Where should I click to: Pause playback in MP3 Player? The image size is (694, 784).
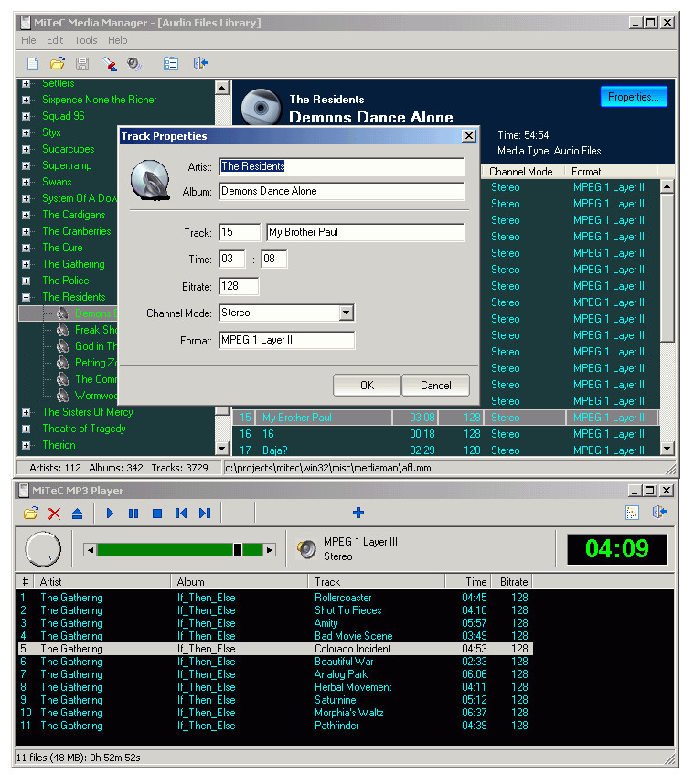[x=133, y=514]
